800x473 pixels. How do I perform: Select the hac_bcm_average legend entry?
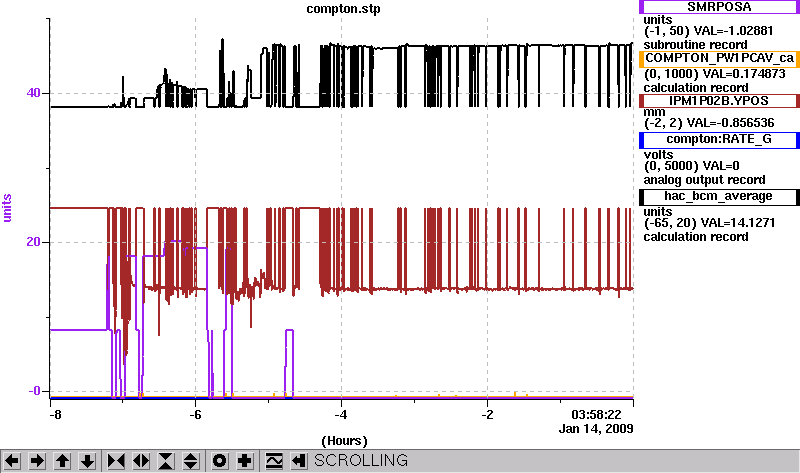pyautogui.click(x=719, y=196)
